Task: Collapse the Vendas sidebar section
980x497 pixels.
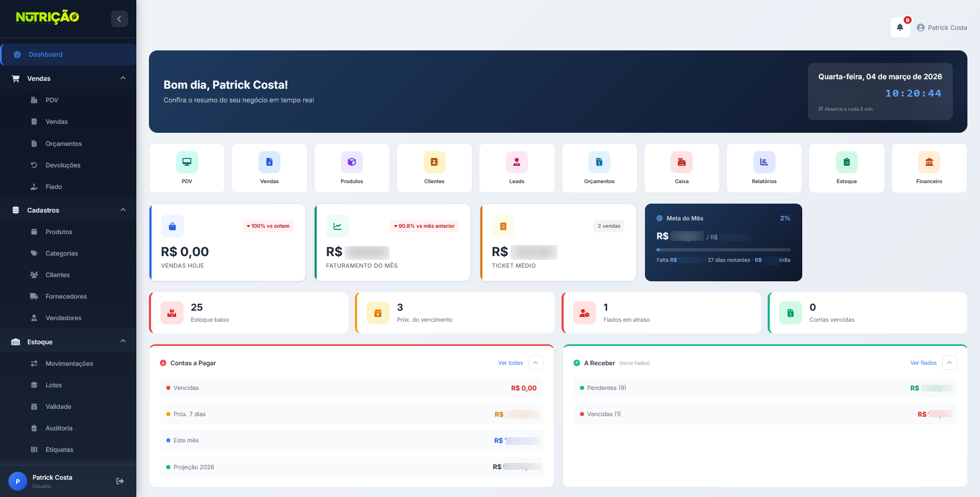Action: tap(123, 78)
